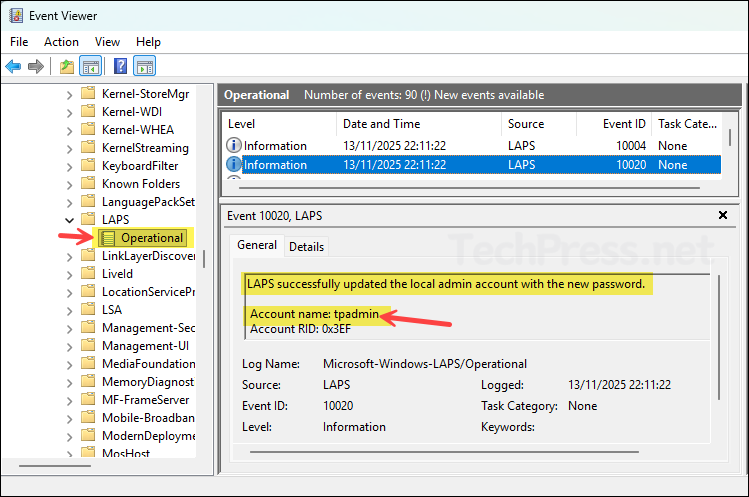
Task: Collapse the LAPS tree folder
Action: [69, 220]
